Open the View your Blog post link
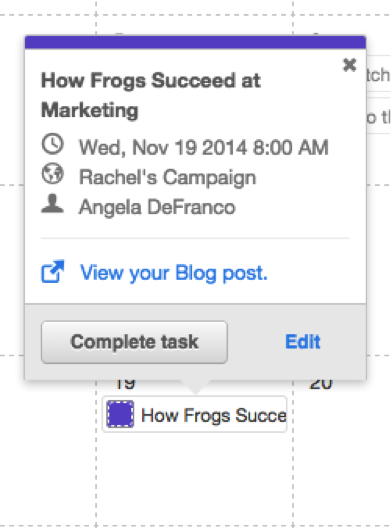 click(x=174, y=273)
